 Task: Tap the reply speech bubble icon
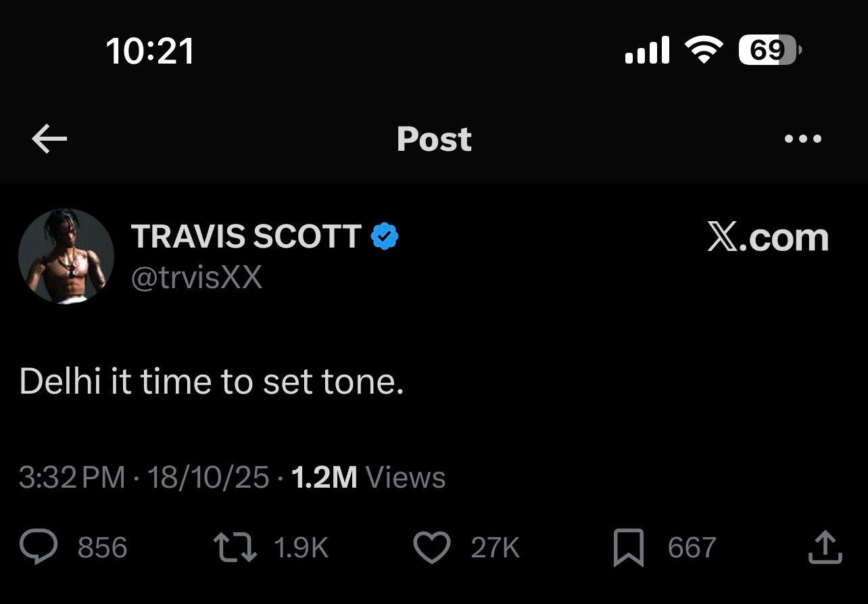point(38,547)
